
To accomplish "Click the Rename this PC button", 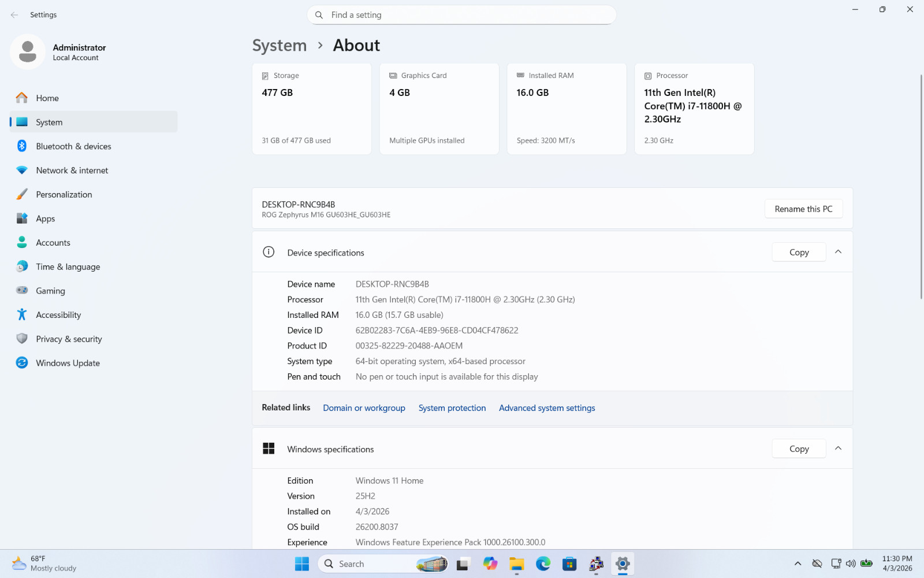I will click(803, 209).
